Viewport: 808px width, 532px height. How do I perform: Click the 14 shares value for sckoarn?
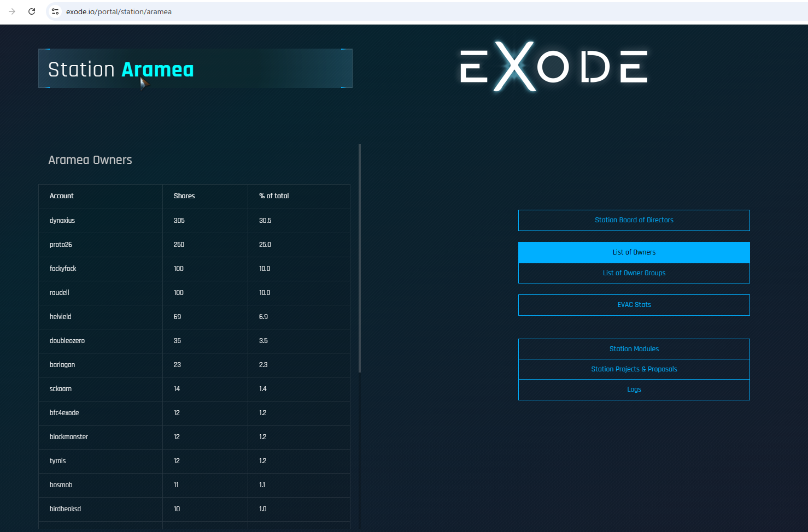click(177, 389)
